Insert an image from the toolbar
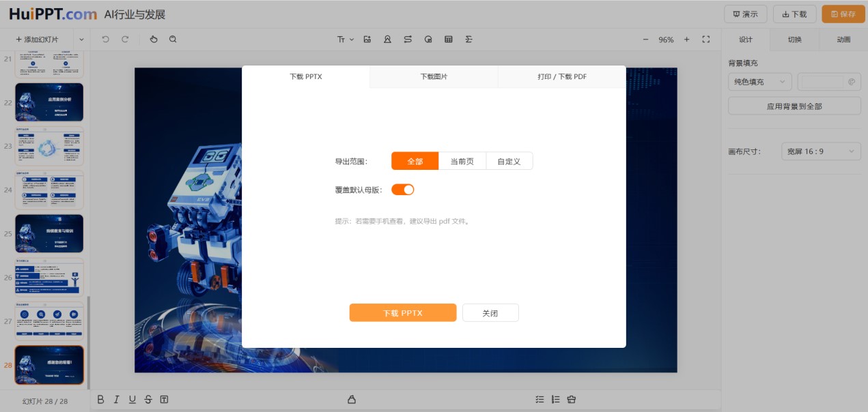Screen dimensions: 868x412 [367, 40]
